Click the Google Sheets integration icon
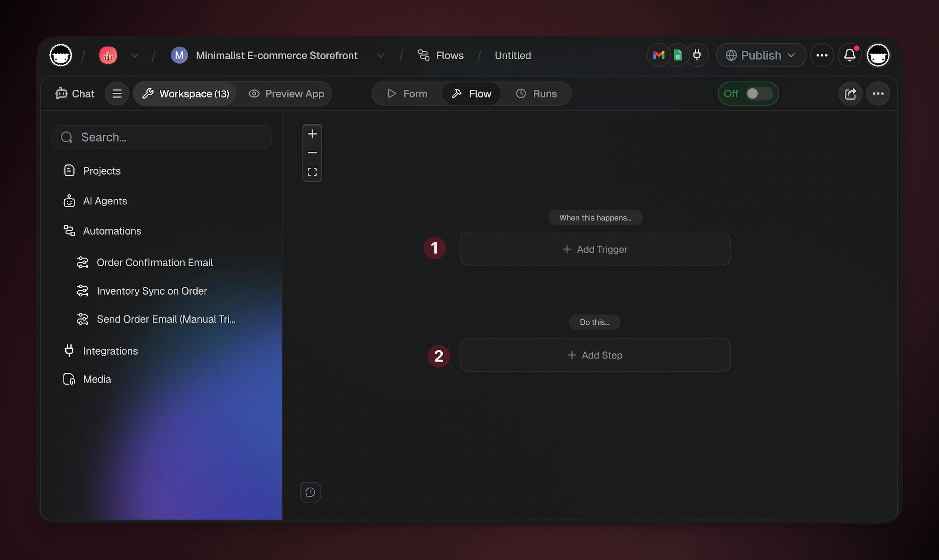The image size is (939, 560). [x=678, y=55]
